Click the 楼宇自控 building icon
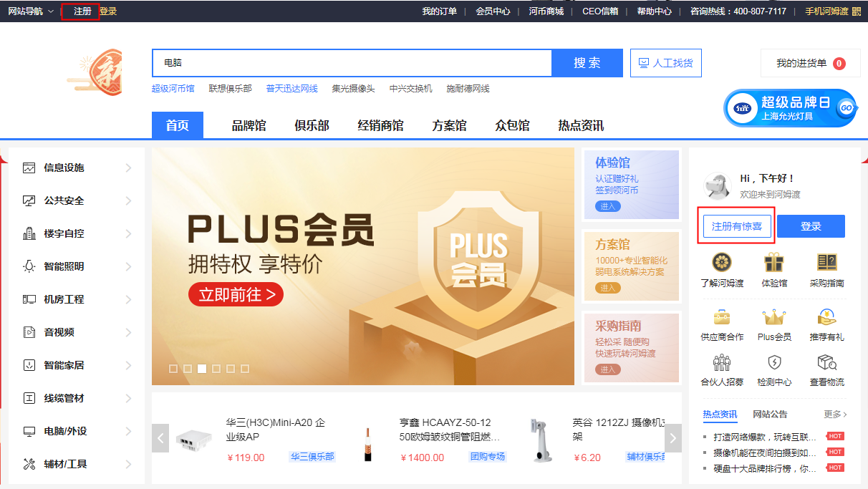This screenshot has width=868, height=489. pyautogui.click(x=29, y=234)
